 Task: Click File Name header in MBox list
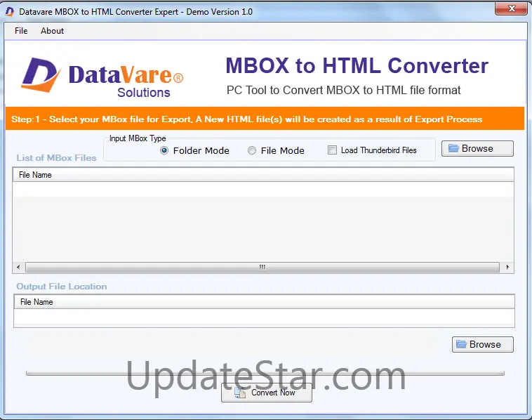coord(263,175)
